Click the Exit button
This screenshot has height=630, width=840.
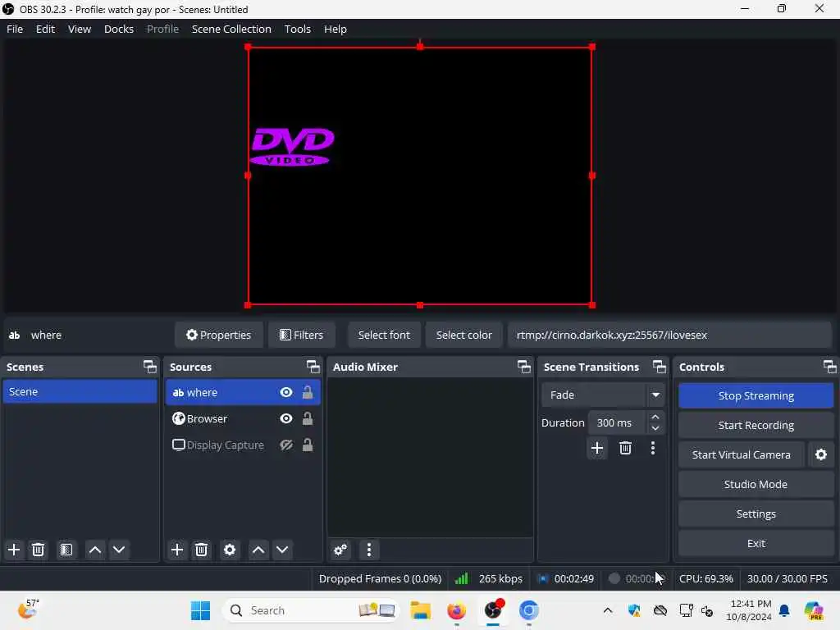click(x=756, y=543)
